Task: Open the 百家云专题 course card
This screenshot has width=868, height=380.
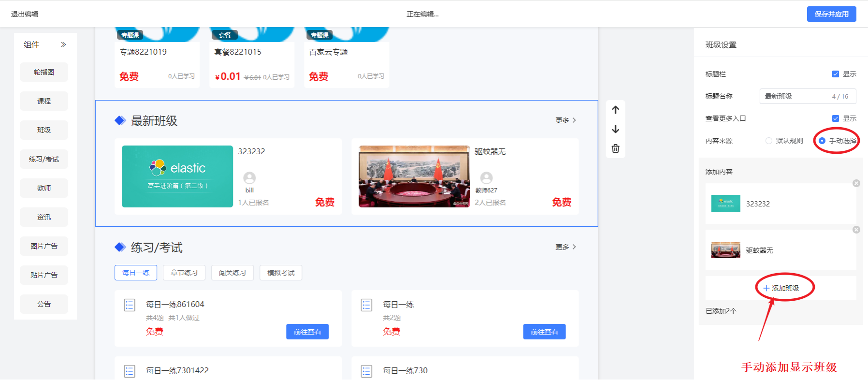Action: (347, 58)
